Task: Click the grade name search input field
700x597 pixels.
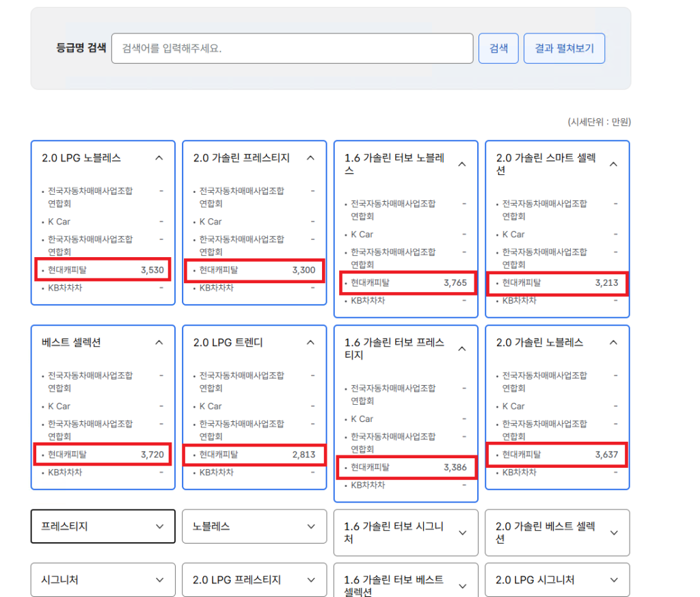Action: coord(292,49)
